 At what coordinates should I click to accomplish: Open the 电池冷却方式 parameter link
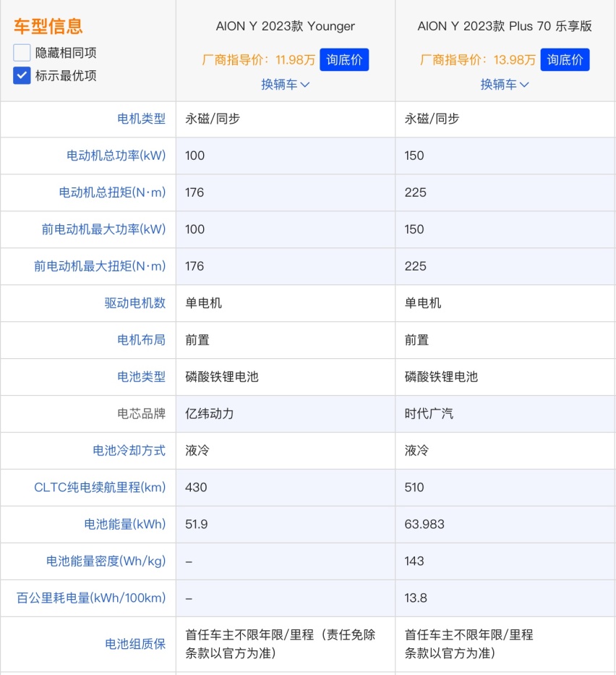129,450
